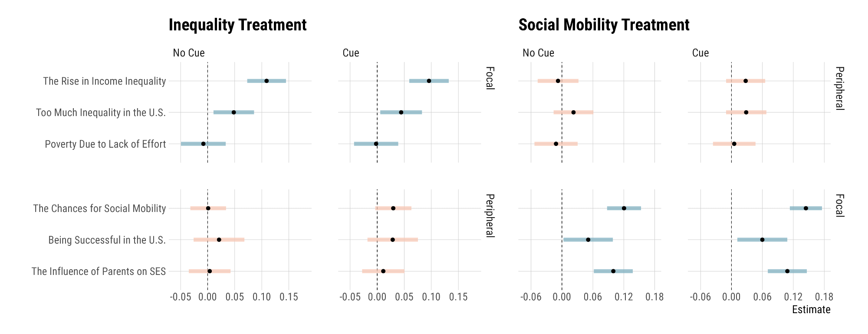
Task: Select the 'Too Much Inequality in the U.S.' label
Action: coord(101,113)
